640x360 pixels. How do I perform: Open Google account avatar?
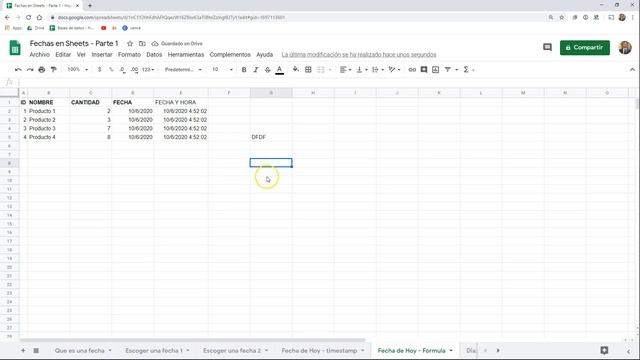(x=625, y=48)
